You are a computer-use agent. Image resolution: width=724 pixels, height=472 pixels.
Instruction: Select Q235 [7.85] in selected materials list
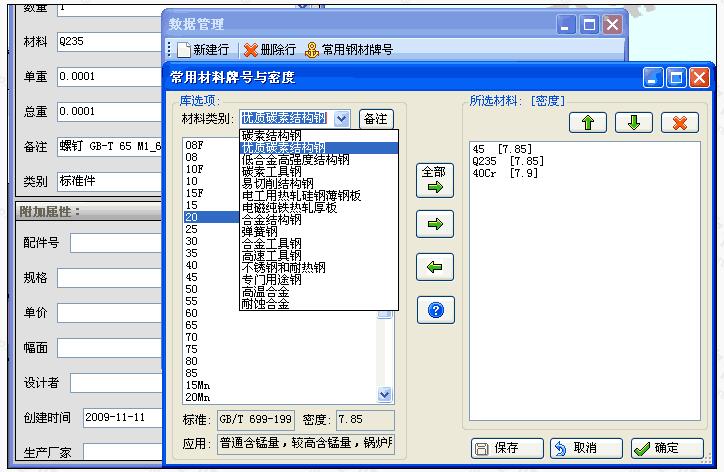[507, 161]
